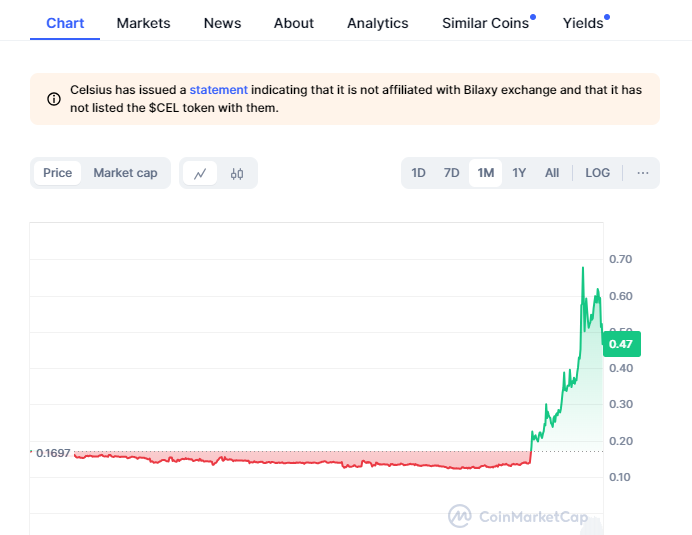Screen dimensions: 692x535
Task: Display All time price history
Action: point(552,173)
